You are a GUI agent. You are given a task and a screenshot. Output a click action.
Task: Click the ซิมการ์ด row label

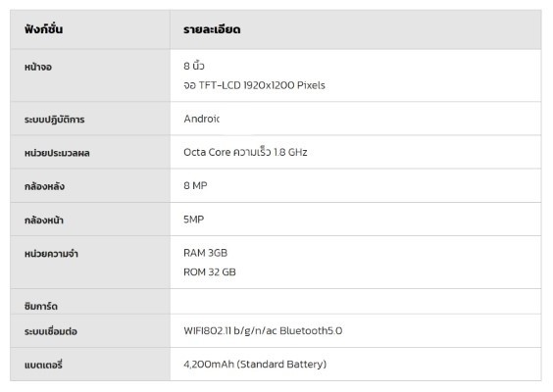coord(41,306)
